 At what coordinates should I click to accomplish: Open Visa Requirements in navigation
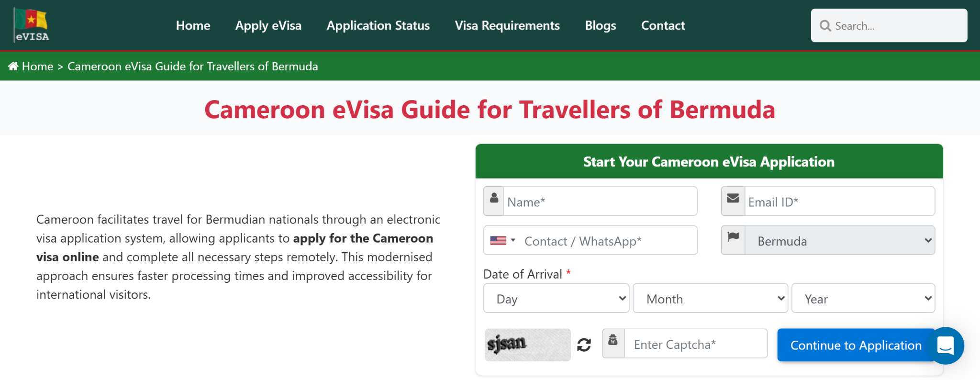[x=507, y=25]
